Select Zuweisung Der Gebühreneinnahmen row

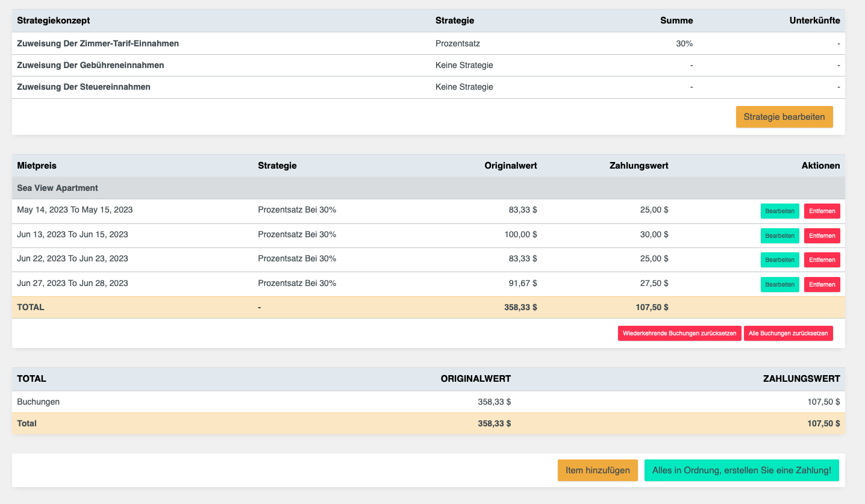point(90,65)
